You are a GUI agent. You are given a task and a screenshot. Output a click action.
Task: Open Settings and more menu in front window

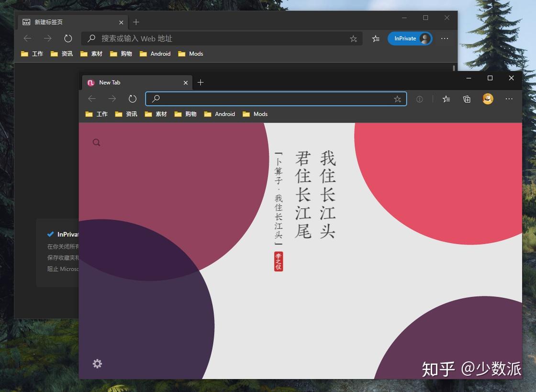(x=509, y=99)
